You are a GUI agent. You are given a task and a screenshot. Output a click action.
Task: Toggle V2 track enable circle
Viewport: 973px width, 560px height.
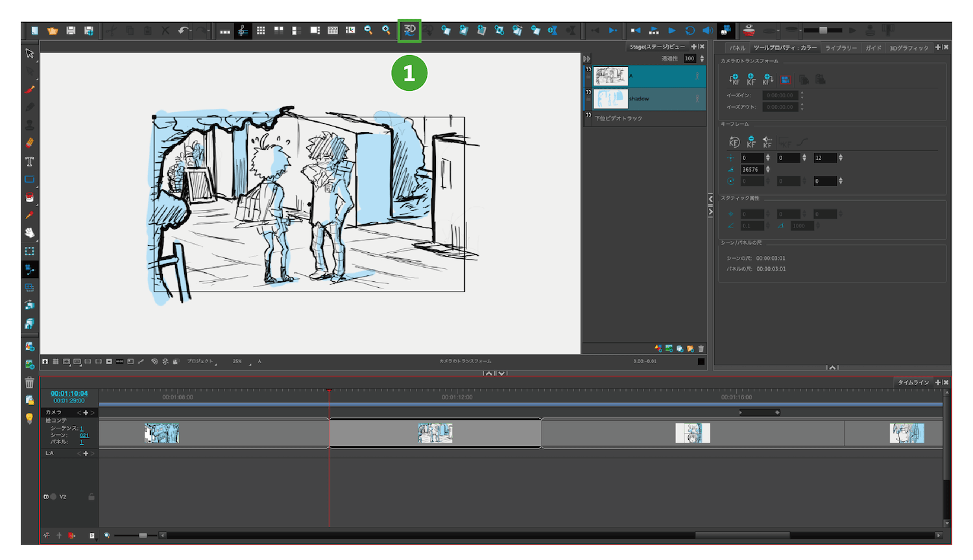pyautogui.click(x=53, y=497)
